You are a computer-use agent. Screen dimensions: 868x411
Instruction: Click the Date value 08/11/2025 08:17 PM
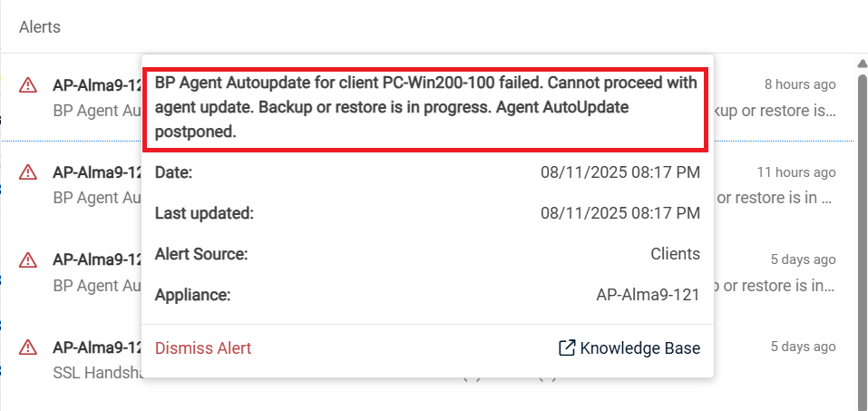[620, 172]
